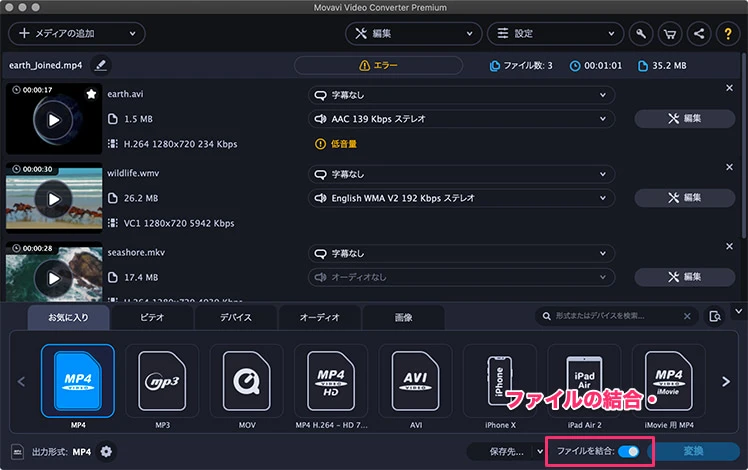Switch to the ビデオ video tab
Viewport: 748px width, 470px height.
tap(152, 317)
